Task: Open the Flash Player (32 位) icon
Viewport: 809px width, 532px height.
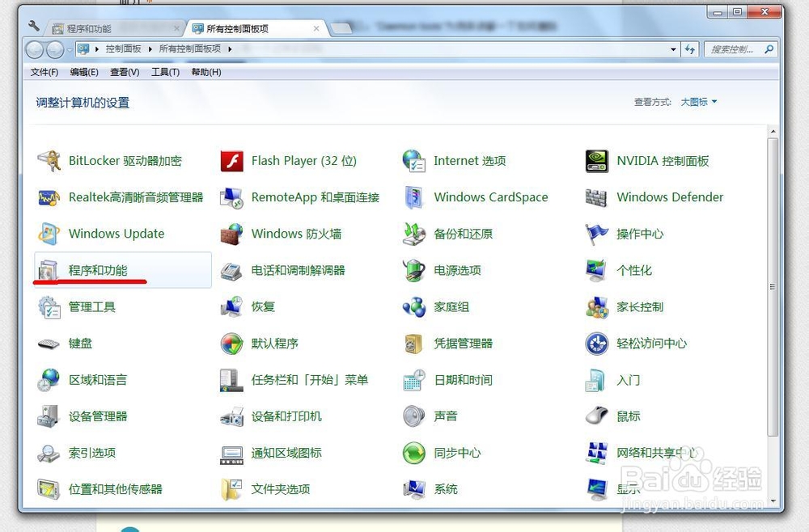Action: click(231, 161)
